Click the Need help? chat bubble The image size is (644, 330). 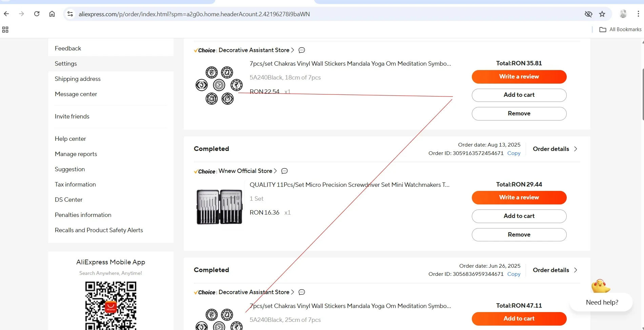tap(602, 302)
